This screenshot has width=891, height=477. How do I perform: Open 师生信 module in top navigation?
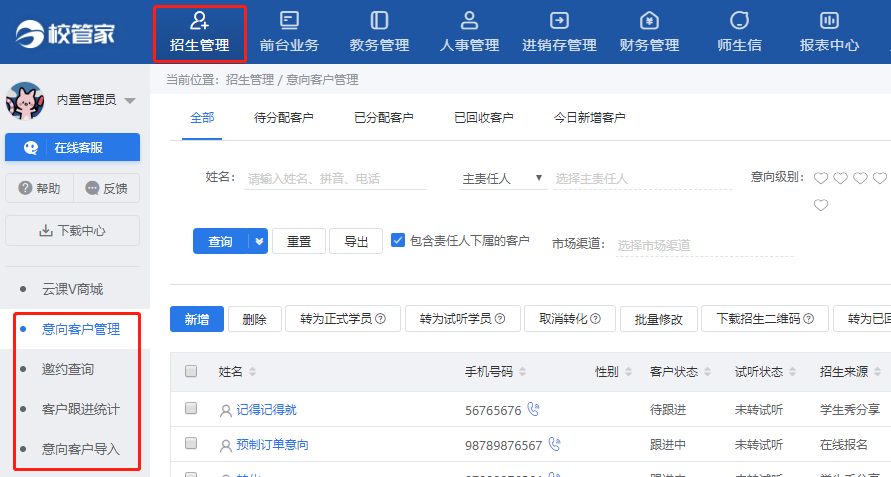[739, 33]
